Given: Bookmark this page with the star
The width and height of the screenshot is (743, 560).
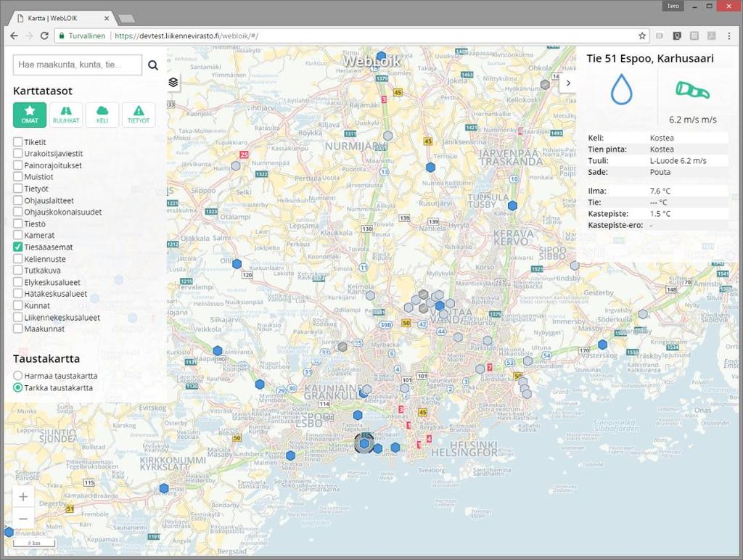Looking at the screenshot, I should tap(642, 36).
